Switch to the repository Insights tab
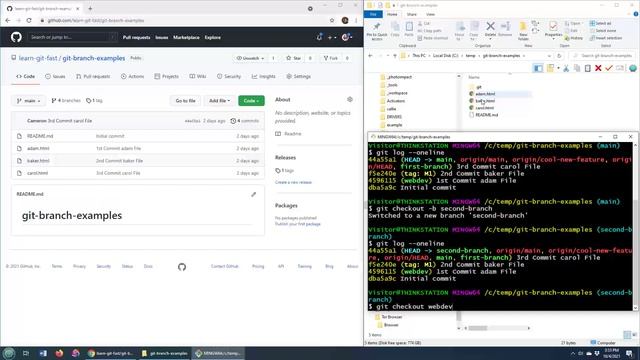Image resolution: width=640 pixels, height=360 pixels. tap(264, 76)
